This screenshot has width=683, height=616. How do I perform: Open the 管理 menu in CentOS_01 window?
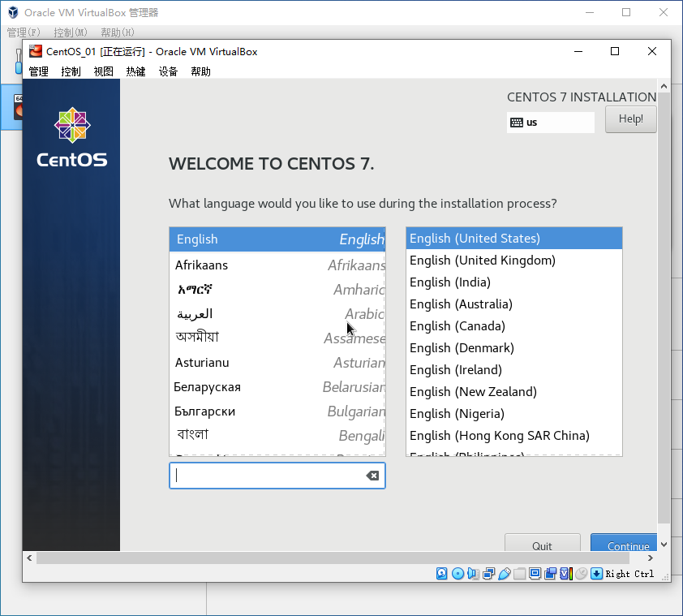39,71
